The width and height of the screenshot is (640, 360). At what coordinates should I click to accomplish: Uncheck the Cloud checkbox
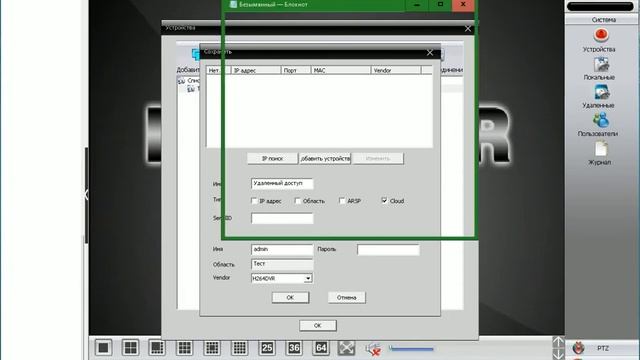[x=384, y=201]
